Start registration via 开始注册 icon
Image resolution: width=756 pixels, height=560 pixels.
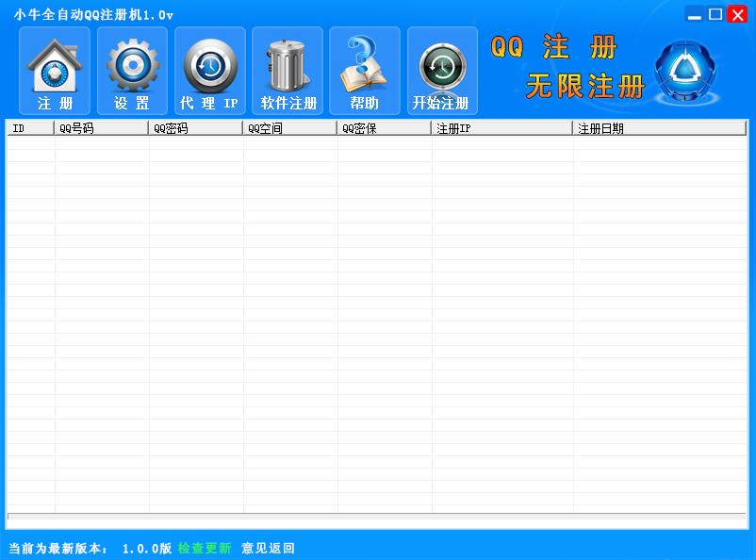442,71
